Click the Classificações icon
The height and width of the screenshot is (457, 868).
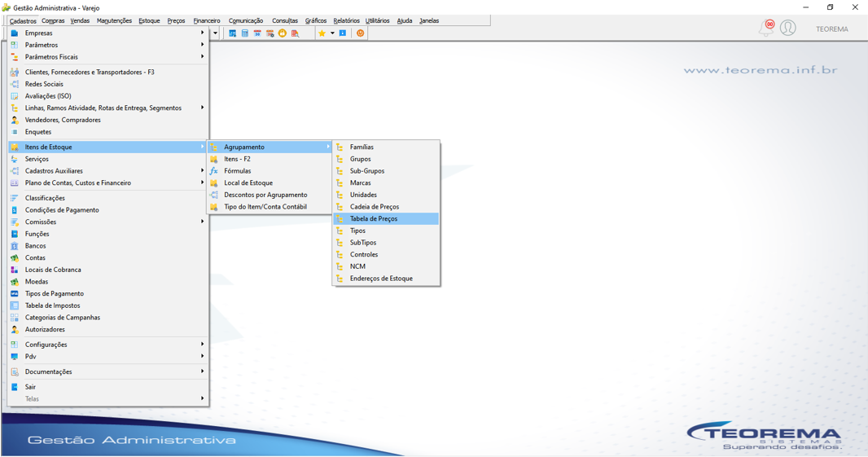[x=15, y=198]
